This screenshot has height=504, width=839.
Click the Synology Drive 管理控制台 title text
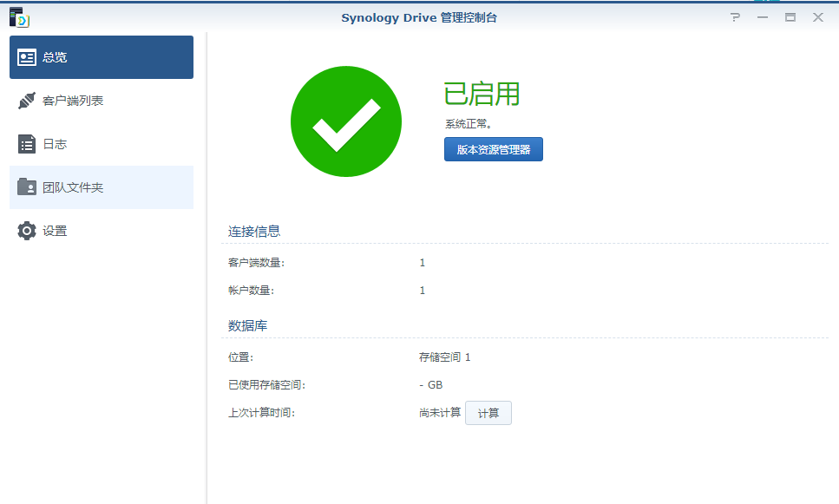(x=419, y=17)
